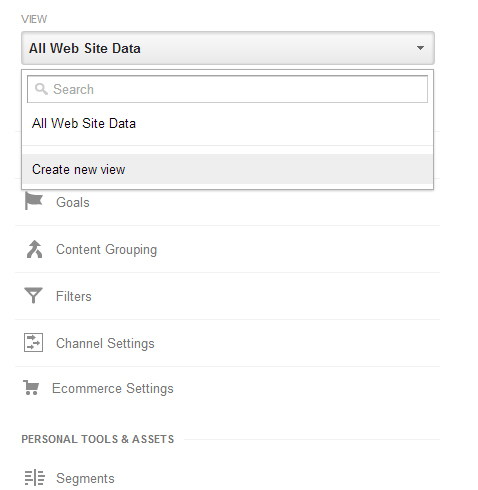
Task: Click the Personal Tools & Assets heading
Action: point(98,439)
